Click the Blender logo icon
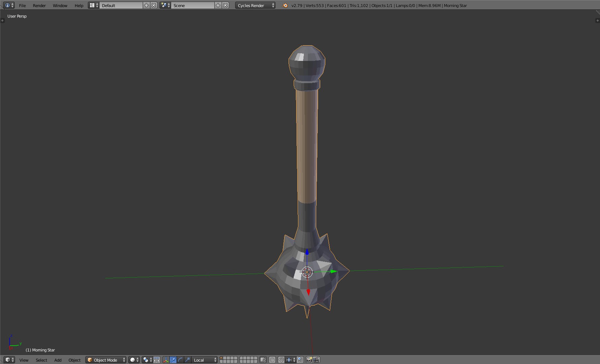This screenshot has height=364, width=600. pos(285,5)
